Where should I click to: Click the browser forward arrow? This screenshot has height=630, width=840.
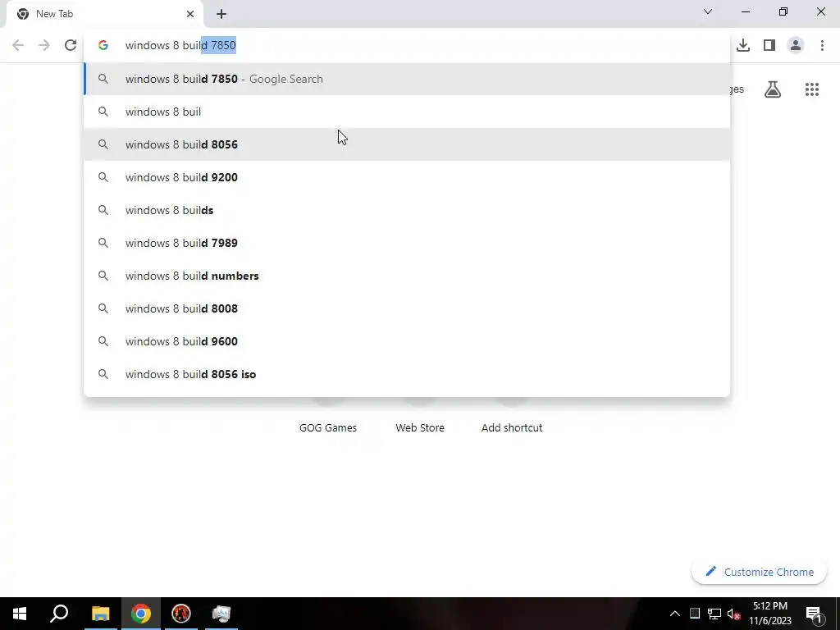pos(44,45)
